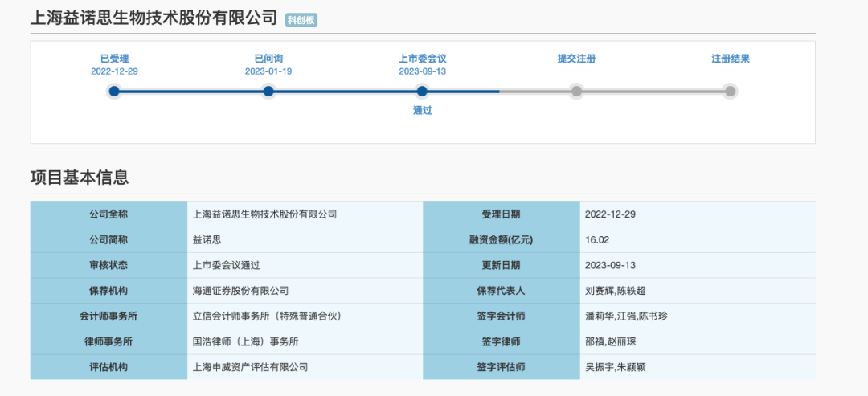This screenshot has height=396, width=868.
Task: Click the 已受理 timeline dot
Action: pos(114,92)
